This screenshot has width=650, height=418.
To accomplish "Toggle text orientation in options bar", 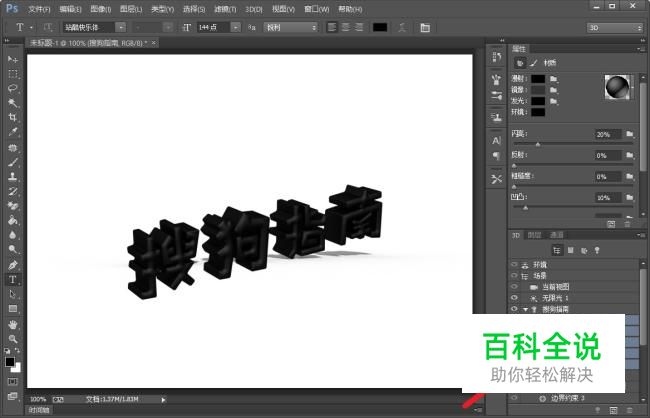I will point(48,27).
